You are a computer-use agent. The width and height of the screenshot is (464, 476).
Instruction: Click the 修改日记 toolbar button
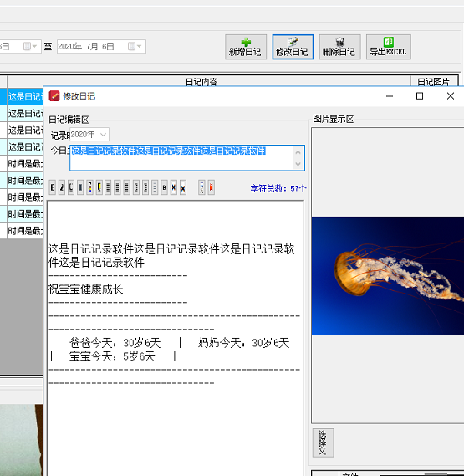pos(293,47)
